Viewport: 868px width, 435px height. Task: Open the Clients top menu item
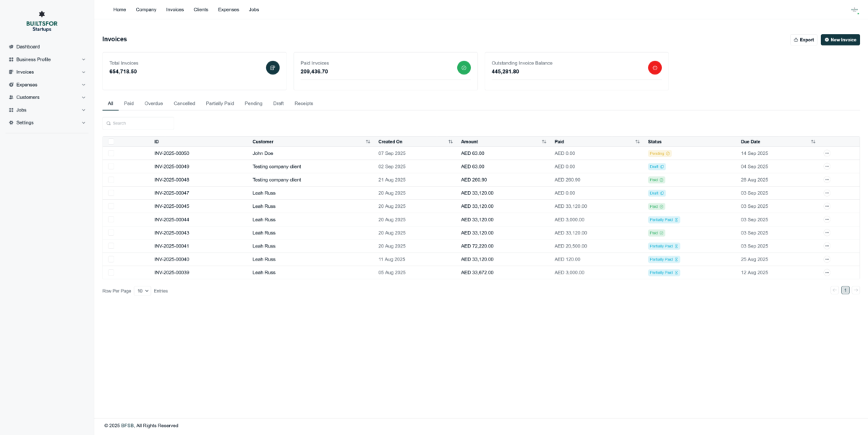click(200, 9)
